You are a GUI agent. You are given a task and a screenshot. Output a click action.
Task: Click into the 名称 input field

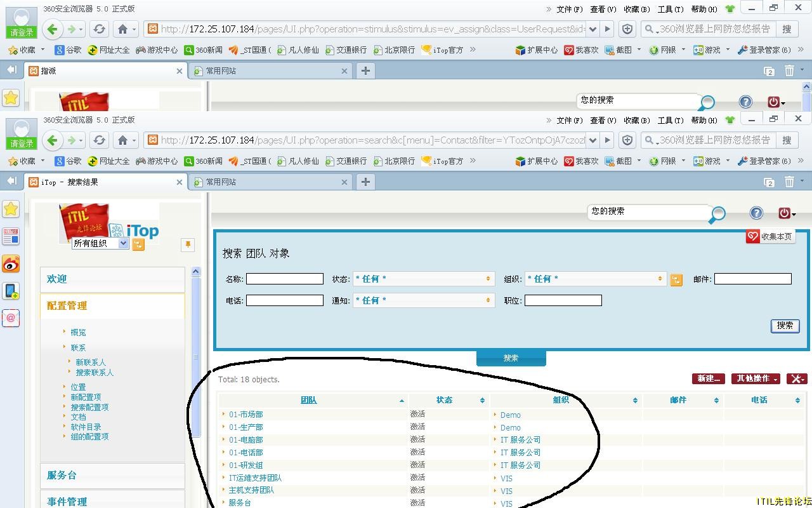pos(285,279)
